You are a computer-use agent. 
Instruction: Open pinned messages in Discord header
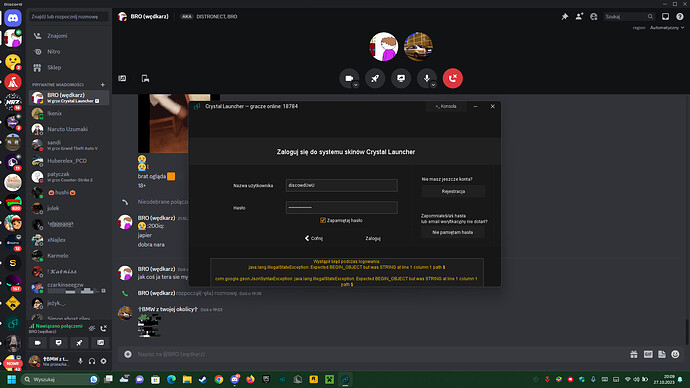point(565,17)
